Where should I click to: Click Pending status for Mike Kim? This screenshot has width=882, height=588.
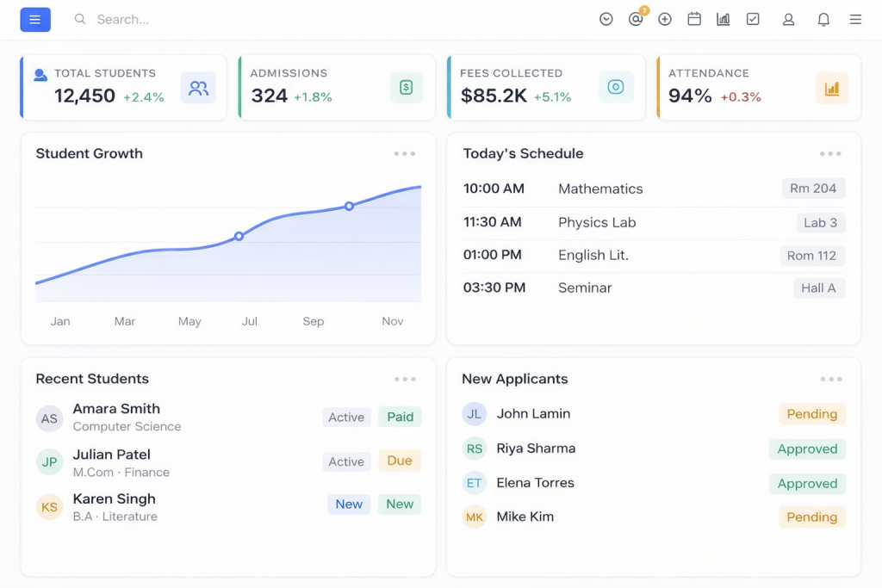pos(812,517)
